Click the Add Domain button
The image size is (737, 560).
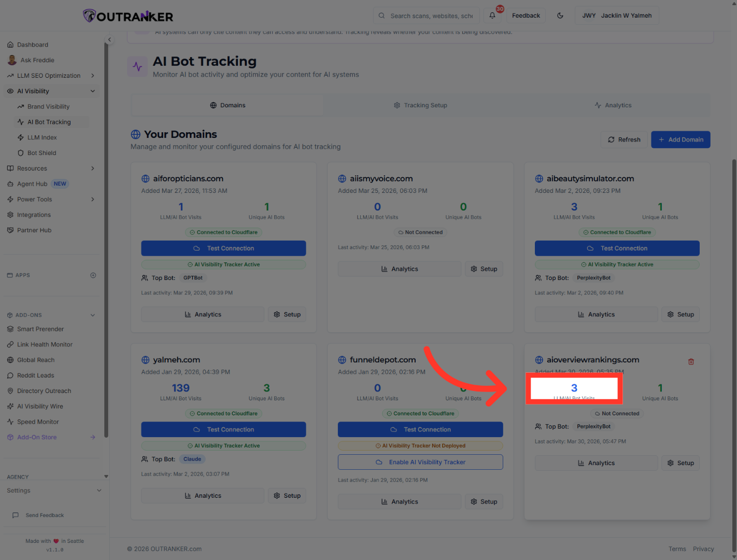[x=681, y=140]
